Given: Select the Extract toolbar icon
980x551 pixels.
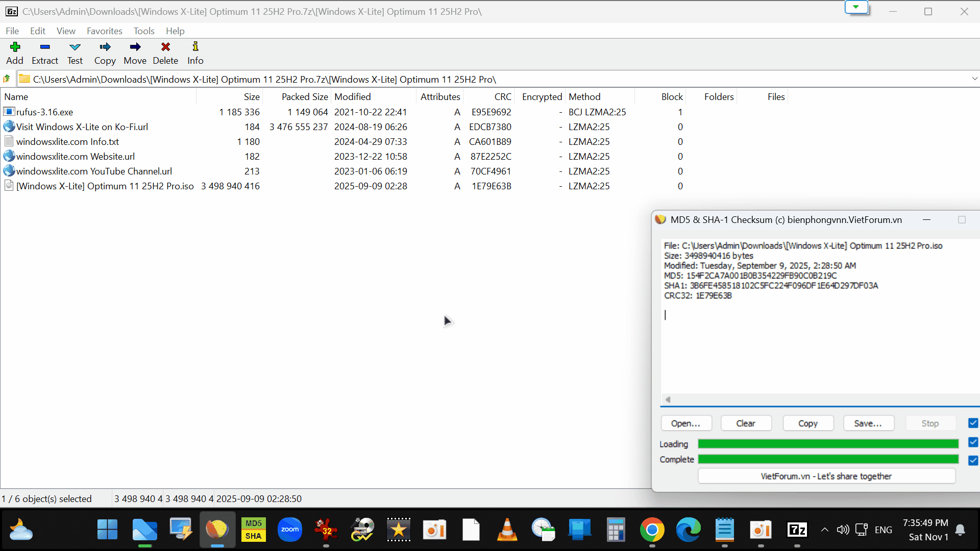Looking at the screenshot, I should (44, 53).
